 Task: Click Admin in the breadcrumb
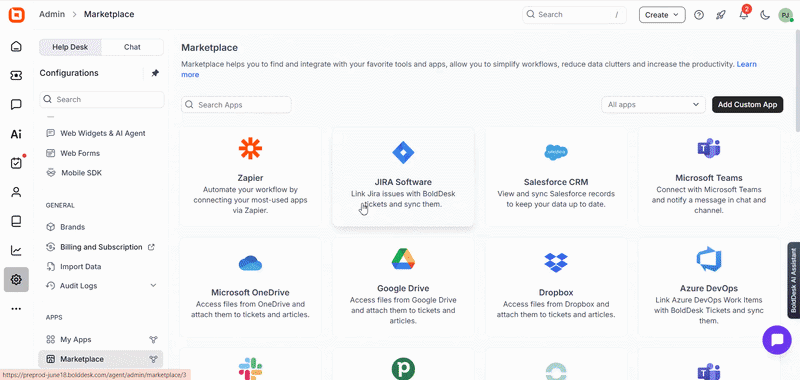(x=52, y=14)
